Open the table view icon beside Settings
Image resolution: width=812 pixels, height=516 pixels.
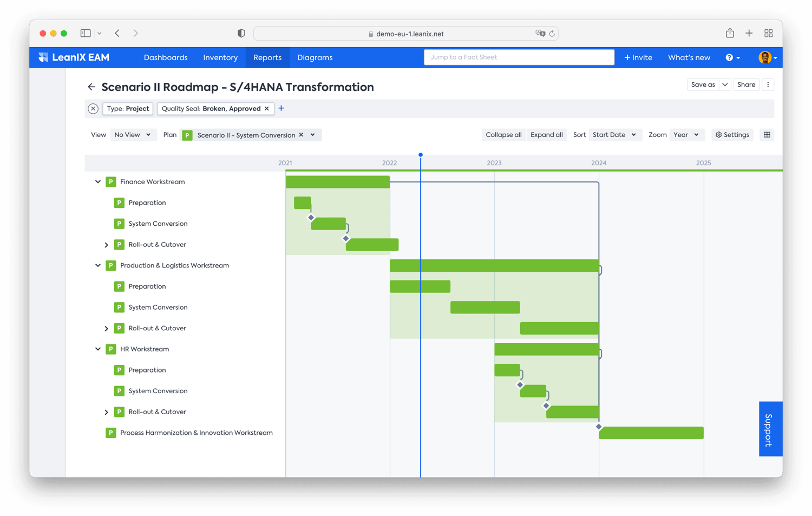click(767, 134)
